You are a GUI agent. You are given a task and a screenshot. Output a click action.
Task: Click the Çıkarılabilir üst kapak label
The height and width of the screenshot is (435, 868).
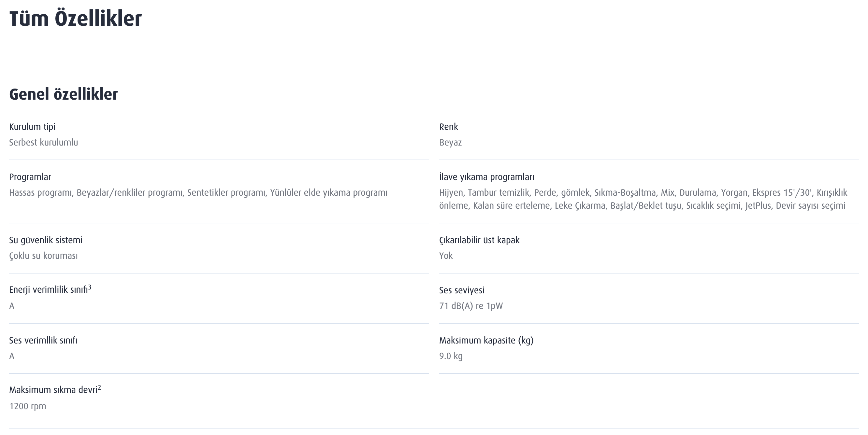coord(479,240)
